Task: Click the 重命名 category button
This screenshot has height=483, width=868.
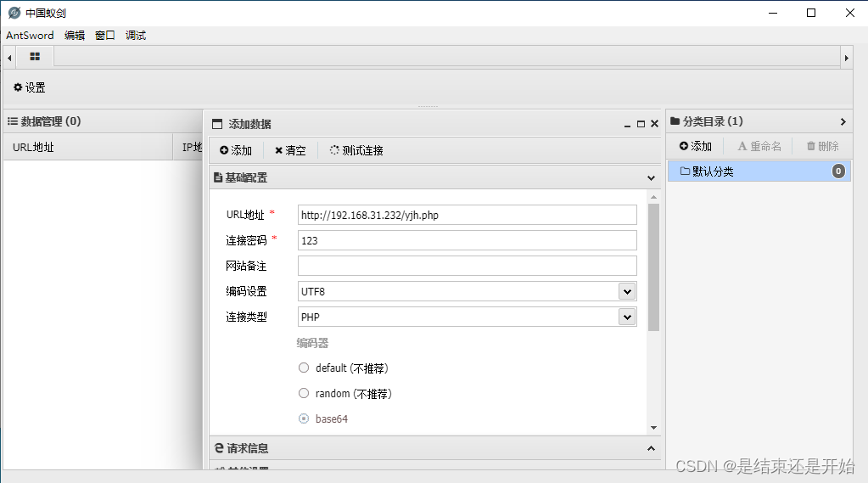Action: pos(759,146)
